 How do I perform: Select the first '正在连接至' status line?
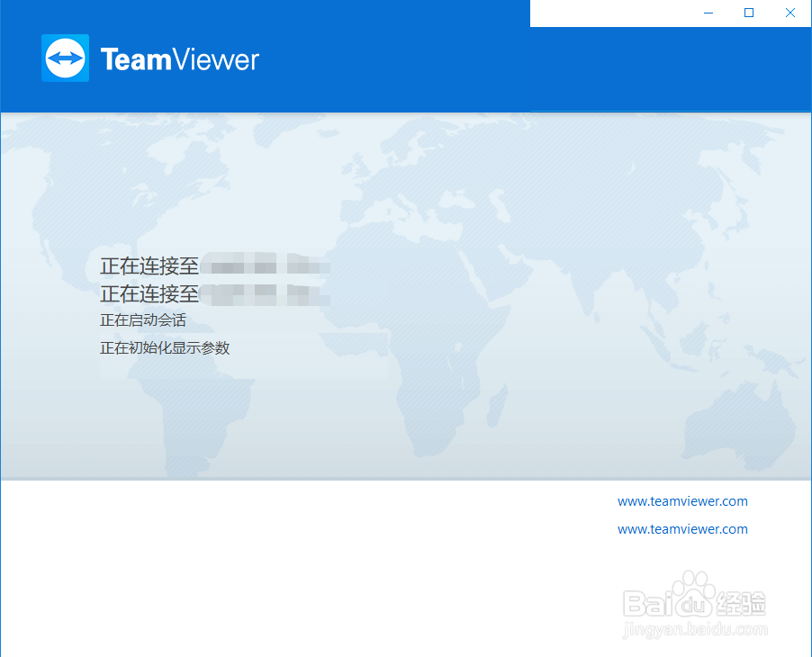pos(215,265)
